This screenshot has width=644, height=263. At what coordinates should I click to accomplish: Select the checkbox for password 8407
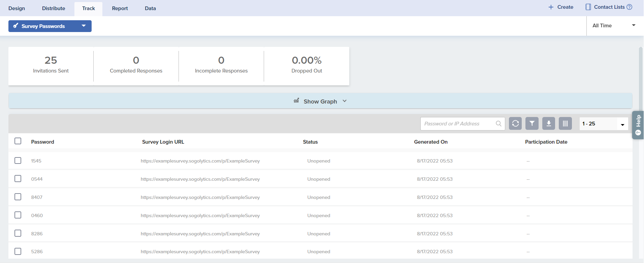[18, 197]
